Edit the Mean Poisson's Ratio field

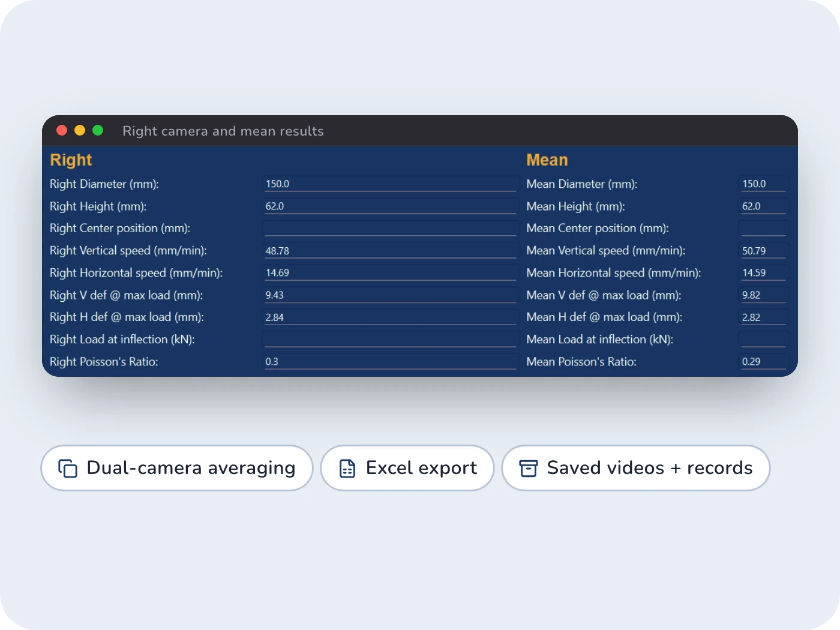[764, 361]
